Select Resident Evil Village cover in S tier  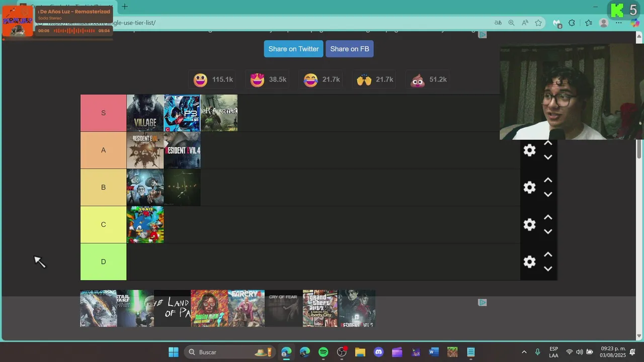[145, 113]
